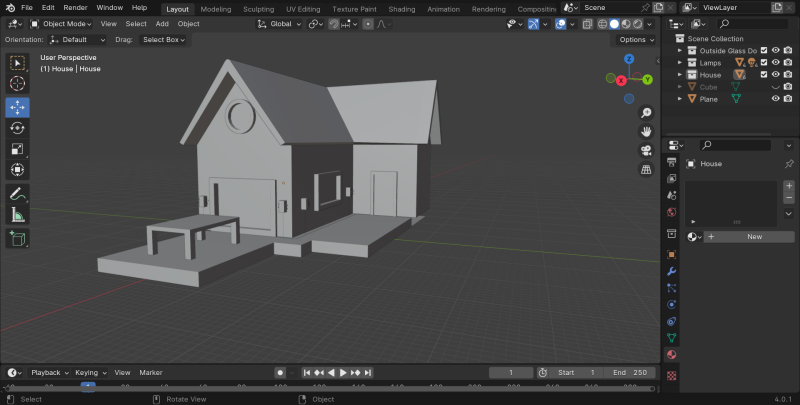Viewport: 800px width, 405px height.
Task: Open the Texture properties tab
Action: (x=671, y=376)
